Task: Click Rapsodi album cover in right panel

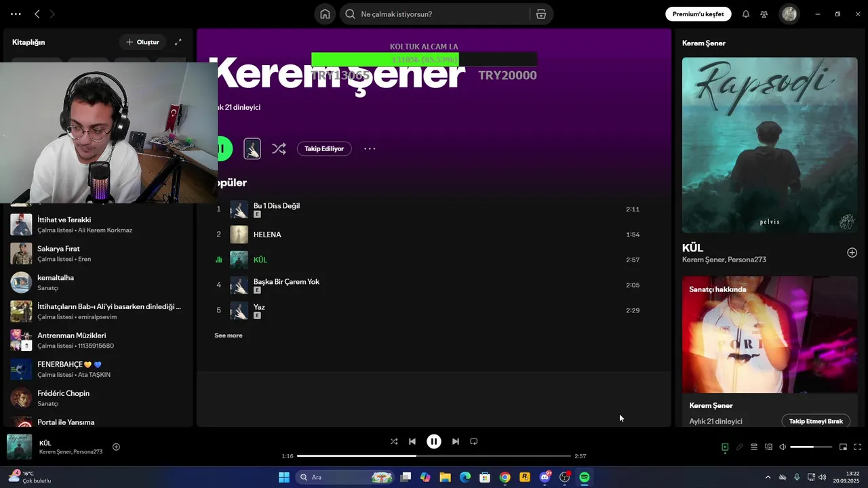Action: (x=770, y=144)
